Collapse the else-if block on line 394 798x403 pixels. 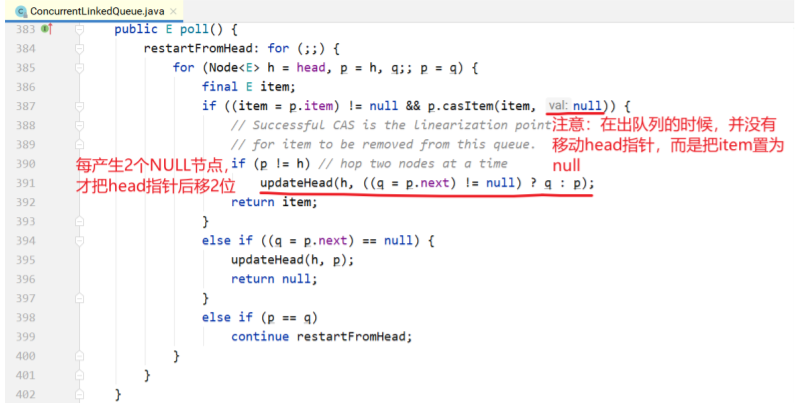[x=80, y=240]
